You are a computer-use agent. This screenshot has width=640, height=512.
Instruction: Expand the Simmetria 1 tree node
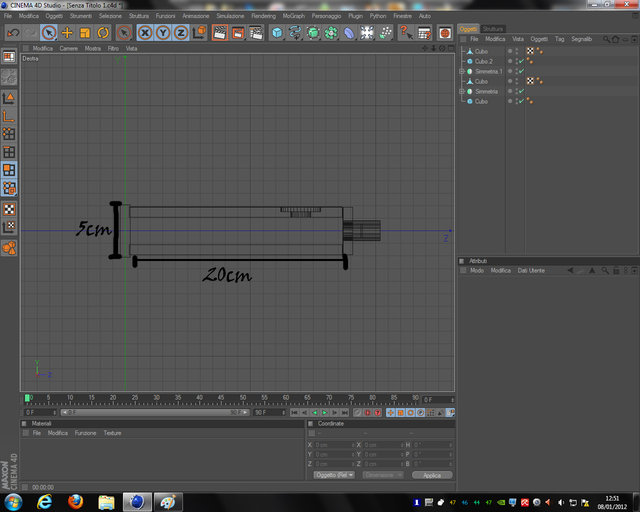point(462,71)
